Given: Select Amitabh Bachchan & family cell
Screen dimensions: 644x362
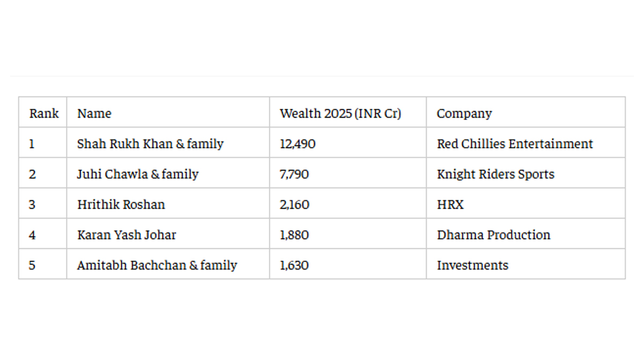Looking at the screenshot, I should tap(157, 265).
